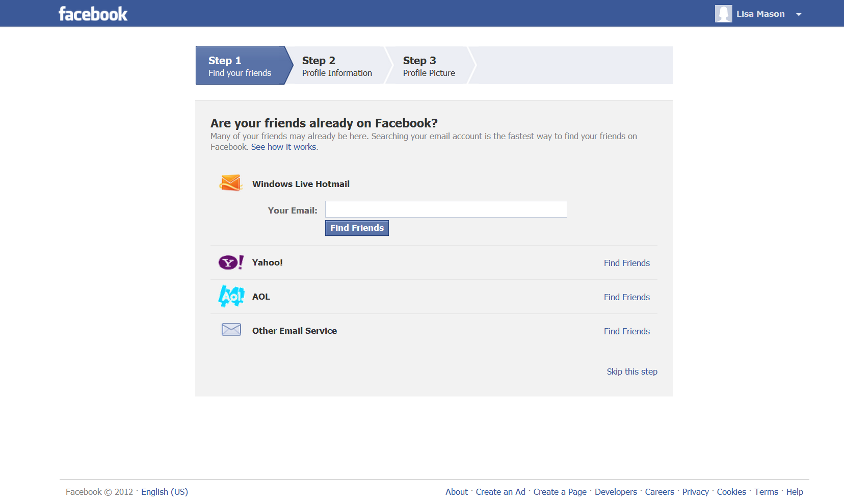Click the Your Email label
Screen dimensions: 844x504
pyautogui.click(x=293, y=210)
